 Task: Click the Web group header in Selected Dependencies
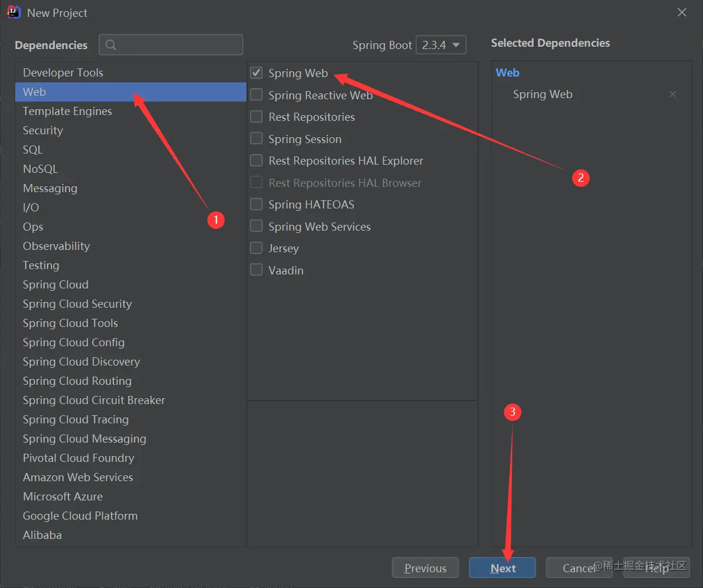507,72
